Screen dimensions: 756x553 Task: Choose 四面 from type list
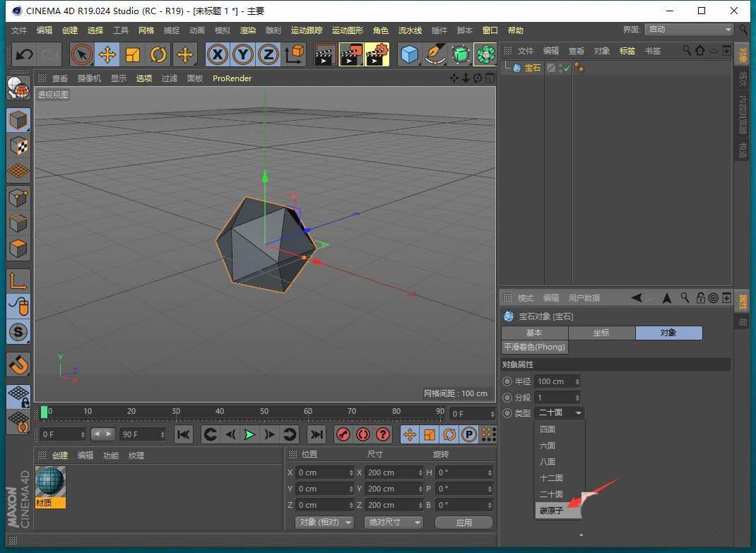548,429
